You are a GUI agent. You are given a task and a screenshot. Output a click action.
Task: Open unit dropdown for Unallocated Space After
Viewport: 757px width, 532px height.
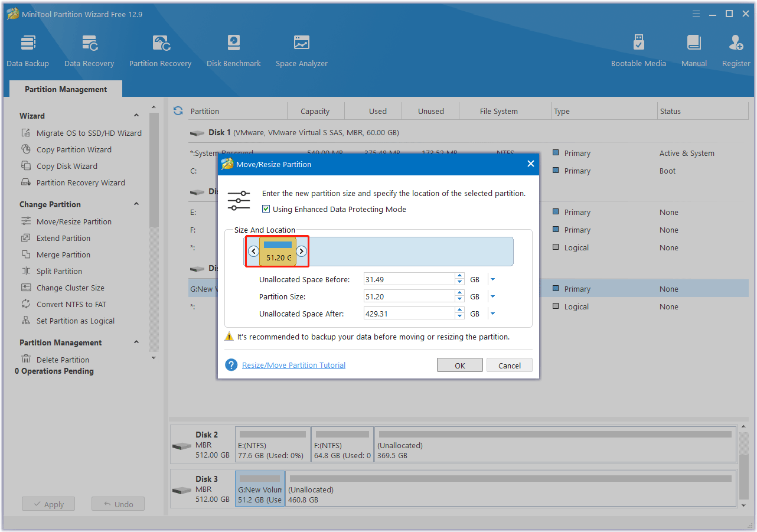492,314
